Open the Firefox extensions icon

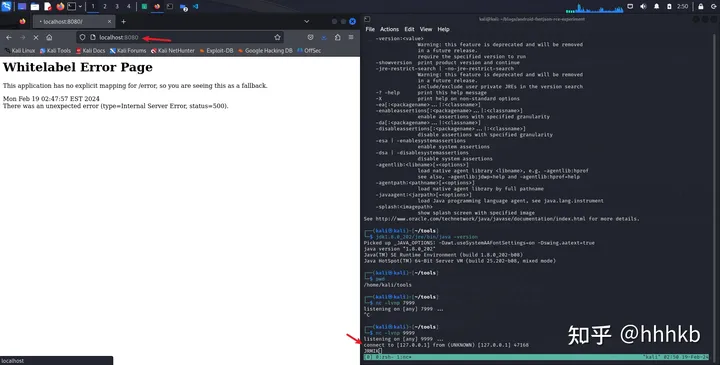(338, 38)
